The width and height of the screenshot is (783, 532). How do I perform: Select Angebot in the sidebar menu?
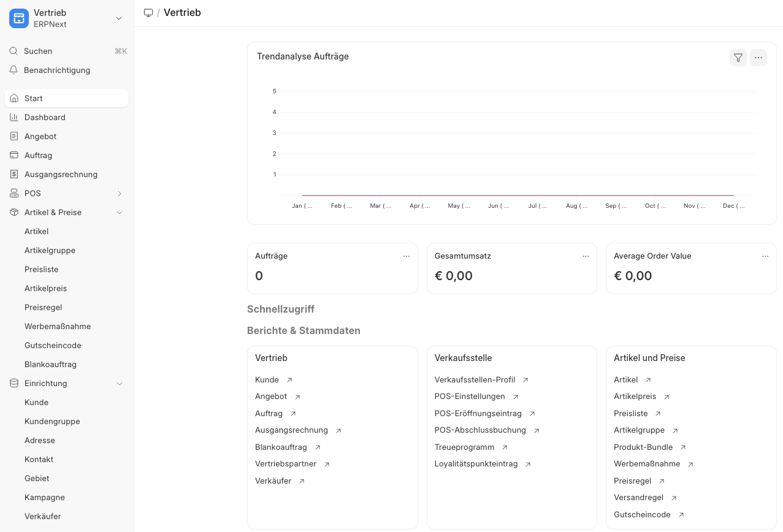pyautogui.click(x=40, y=136)
